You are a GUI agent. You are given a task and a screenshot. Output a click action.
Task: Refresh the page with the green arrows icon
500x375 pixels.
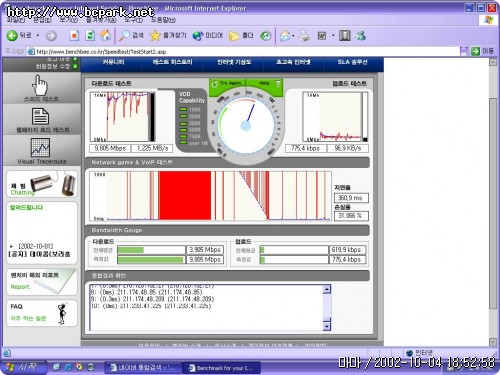tap(90, 35)
